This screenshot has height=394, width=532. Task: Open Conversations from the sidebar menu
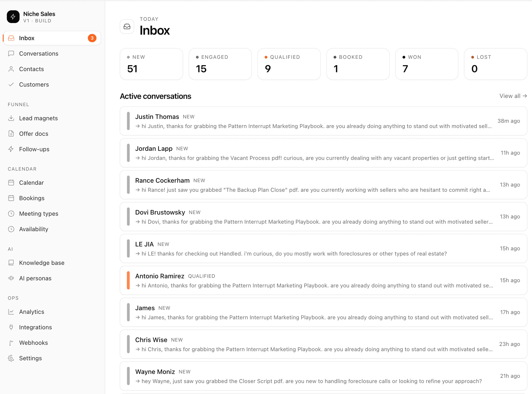(52, 54)
